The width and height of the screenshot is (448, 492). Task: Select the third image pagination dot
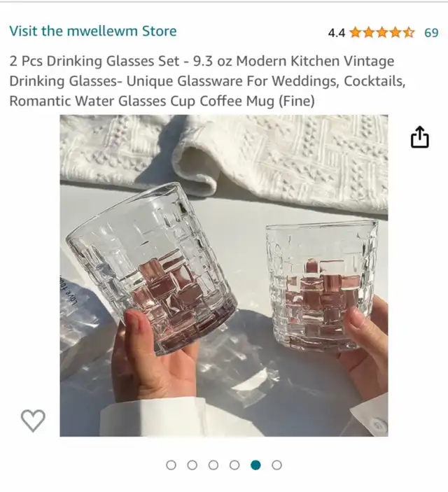213,465
